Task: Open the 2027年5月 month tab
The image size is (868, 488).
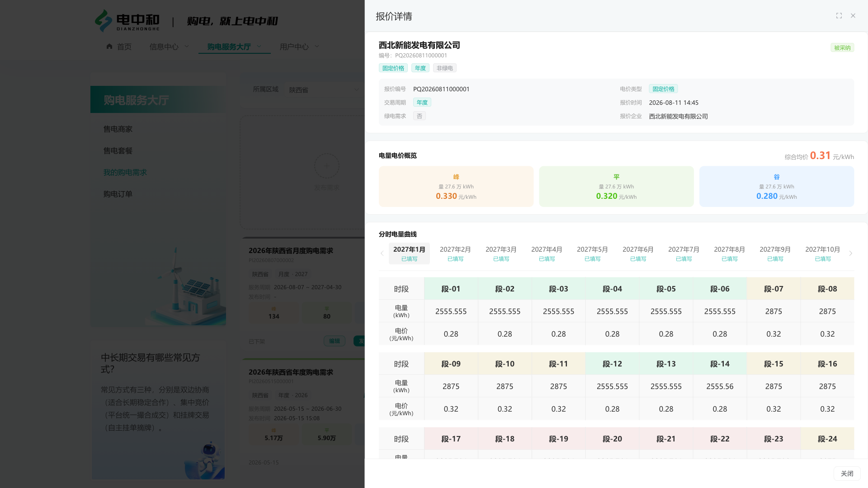Action: coord(592,253)
